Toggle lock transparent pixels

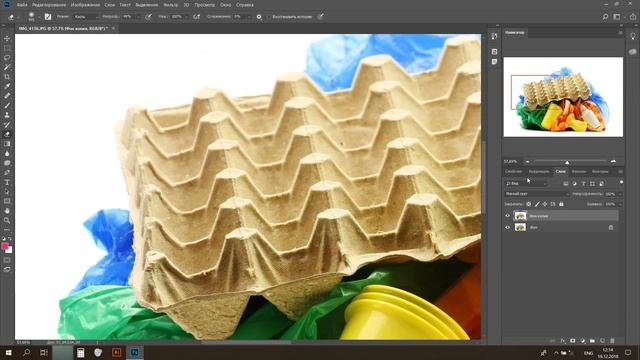[x=529, y=204]
